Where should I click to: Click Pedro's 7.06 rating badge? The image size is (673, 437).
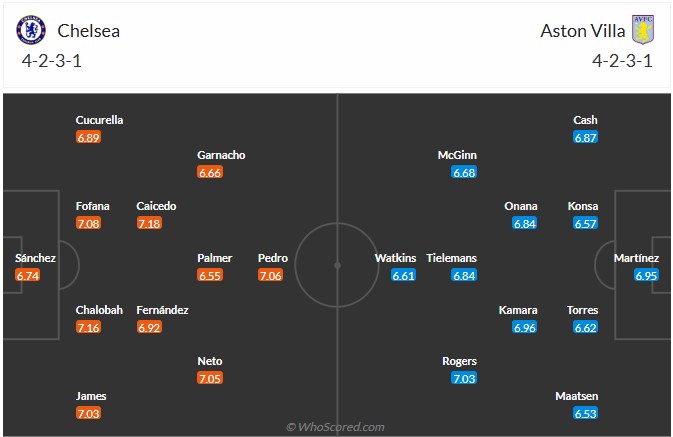tap(271, 275)
